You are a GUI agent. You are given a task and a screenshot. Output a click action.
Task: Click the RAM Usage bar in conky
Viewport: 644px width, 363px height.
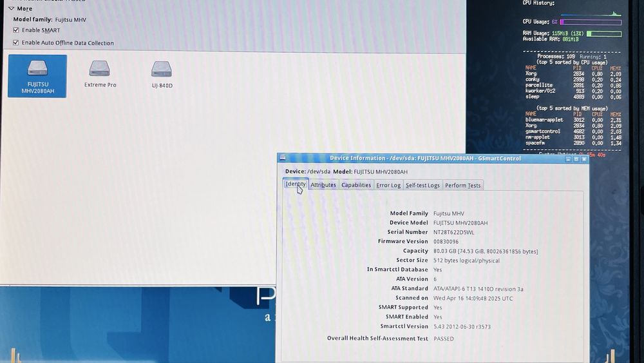[604, 34]
